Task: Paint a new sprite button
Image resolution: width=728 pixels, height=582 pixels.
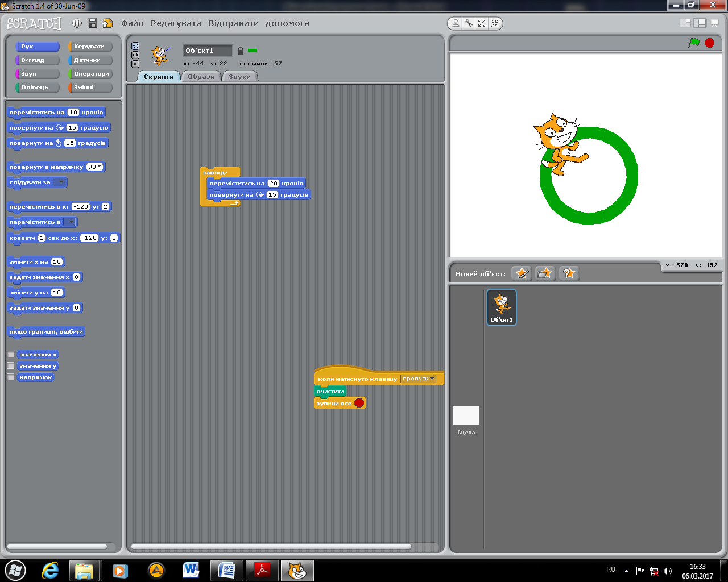Action: (x=522, y=273)
